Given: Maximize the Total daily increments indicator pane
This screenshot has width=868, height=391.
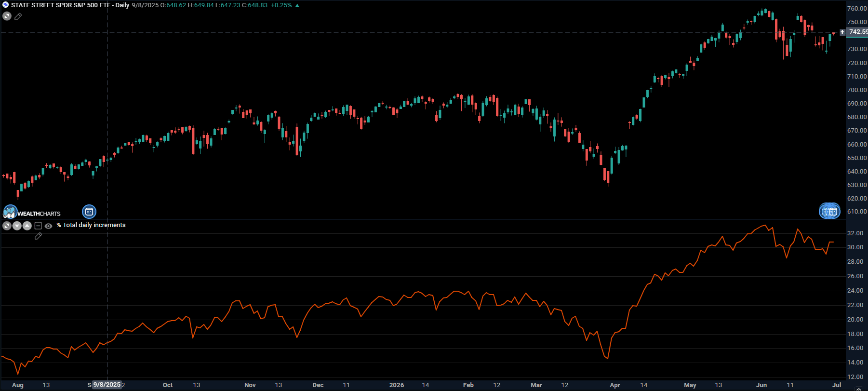Looking at the screenshot, I should (x=7, y=226).
